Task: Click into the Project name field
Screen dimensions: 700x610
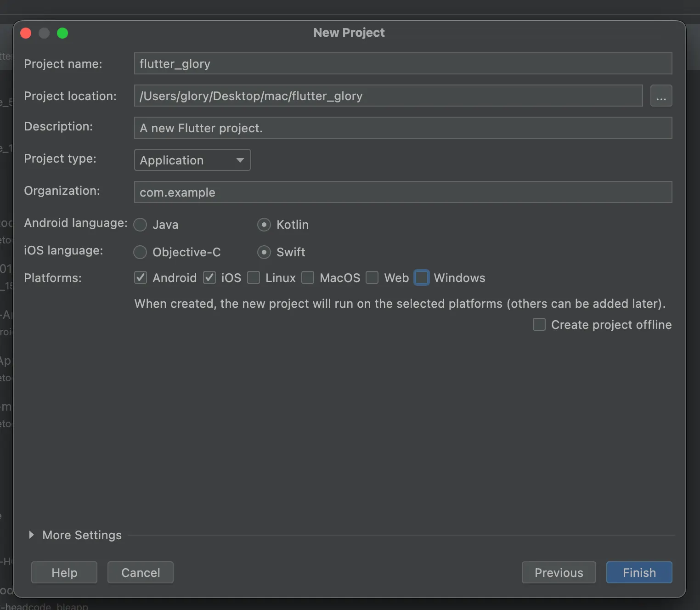Action: 403,64
